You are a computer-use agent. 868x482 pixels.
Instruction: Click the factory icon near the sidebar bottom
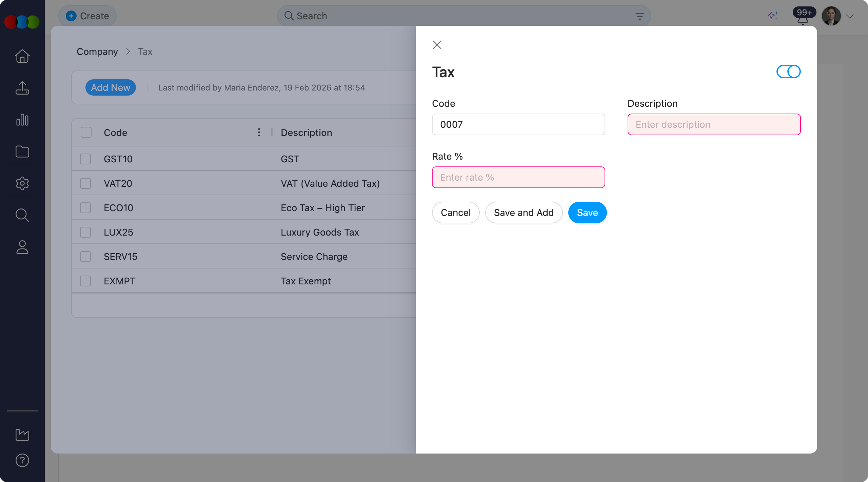[x=22, y=435]
